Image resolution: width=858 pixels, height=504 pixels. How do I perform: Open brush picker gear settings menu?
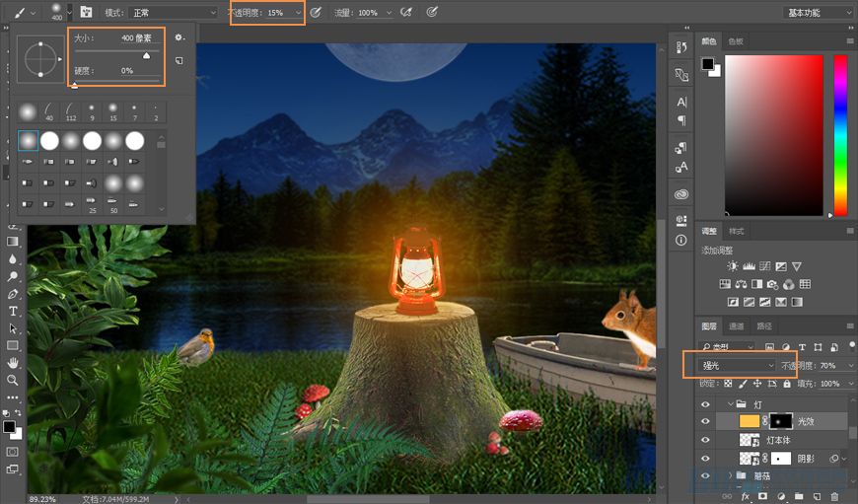(179, 37)
